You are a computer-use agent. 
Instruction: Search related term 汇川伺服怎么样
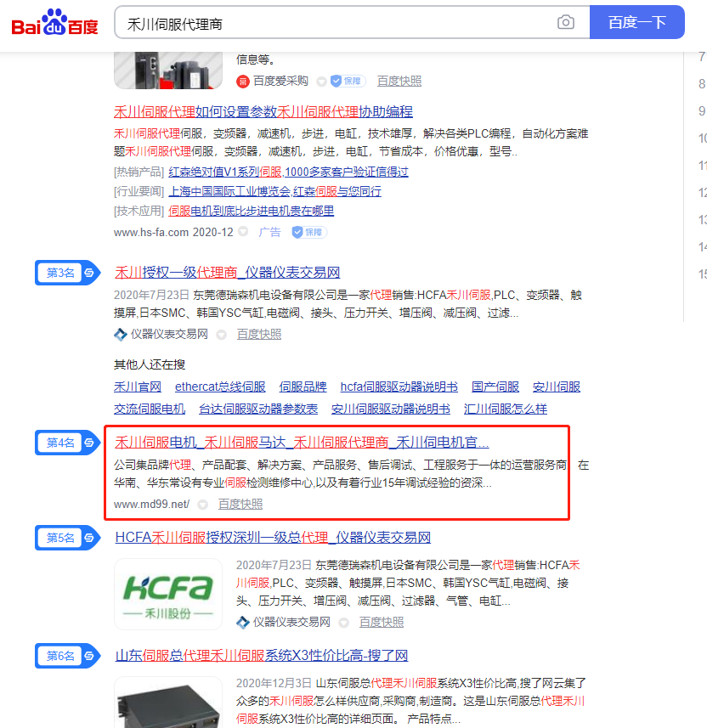tap(506, 409)
